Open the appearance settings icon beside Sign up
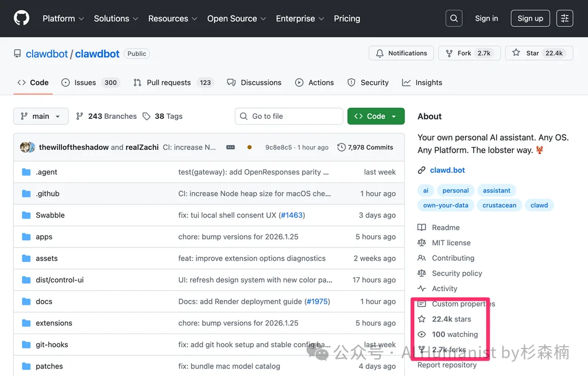The height and width of the screenshot is (376, 588). pyautogui.click(x=564, y=18)
